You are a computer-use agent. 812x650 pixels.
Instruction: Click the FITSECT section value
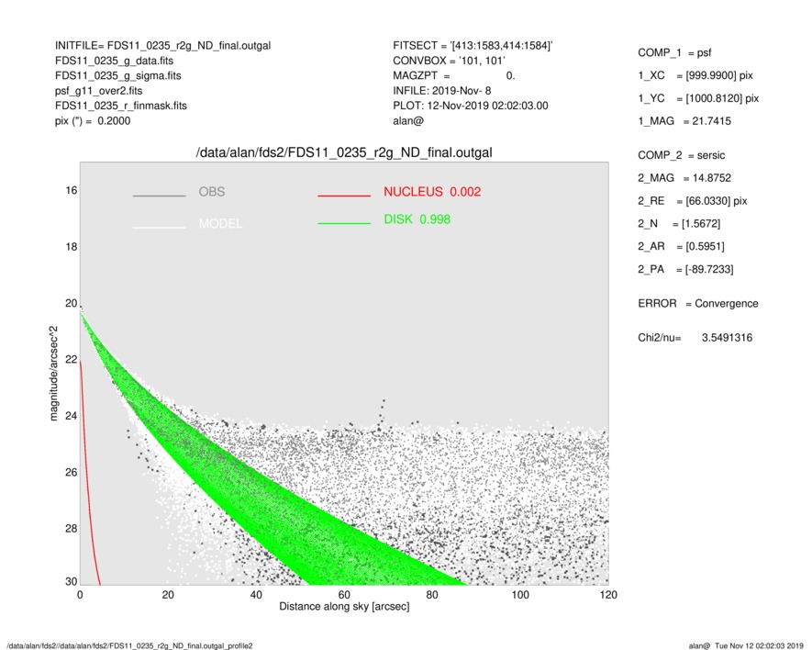(x=473, y=46)
